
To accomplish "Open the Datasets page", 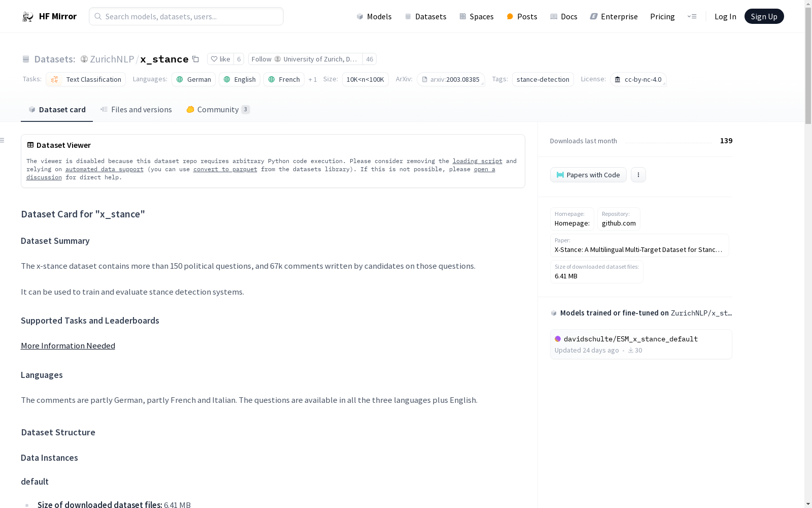I will click(x=425, y=16).
